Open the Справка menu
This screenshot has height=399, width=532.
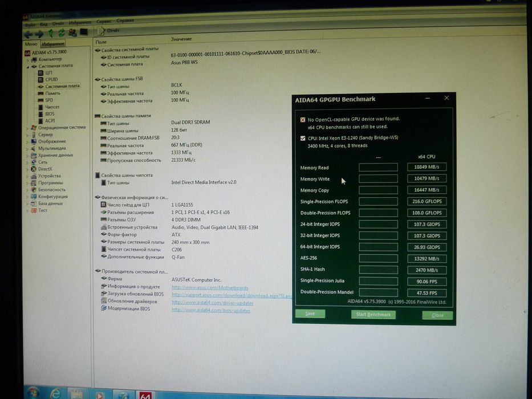click(125, 21)
